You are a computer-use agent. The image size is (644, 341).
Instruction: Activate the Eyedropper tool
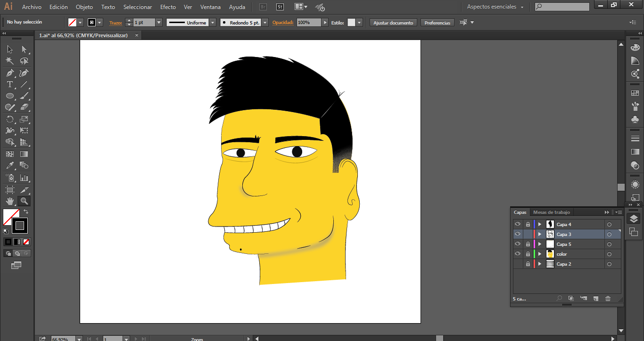click(x=9, y=166)
